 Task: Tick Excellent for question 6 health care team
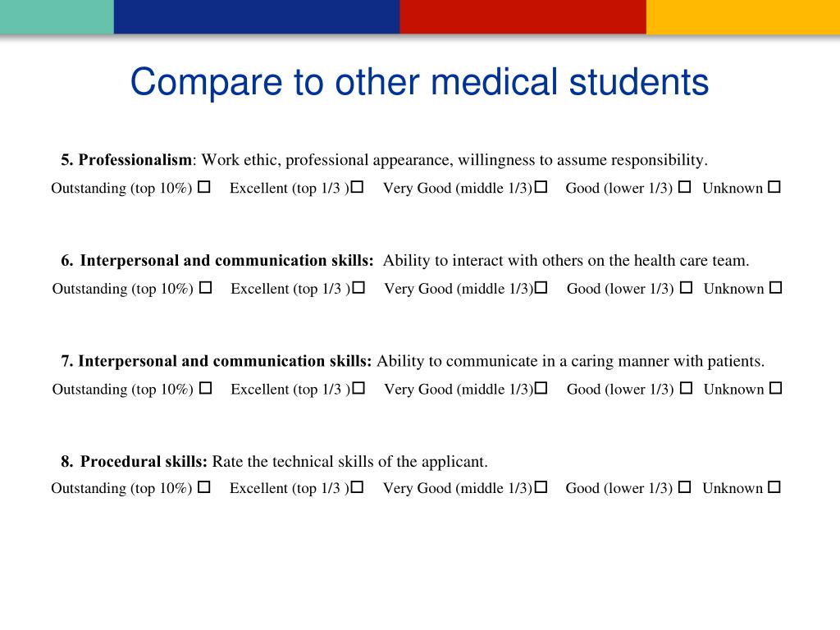pyautogui.click(x=359, y=288)
